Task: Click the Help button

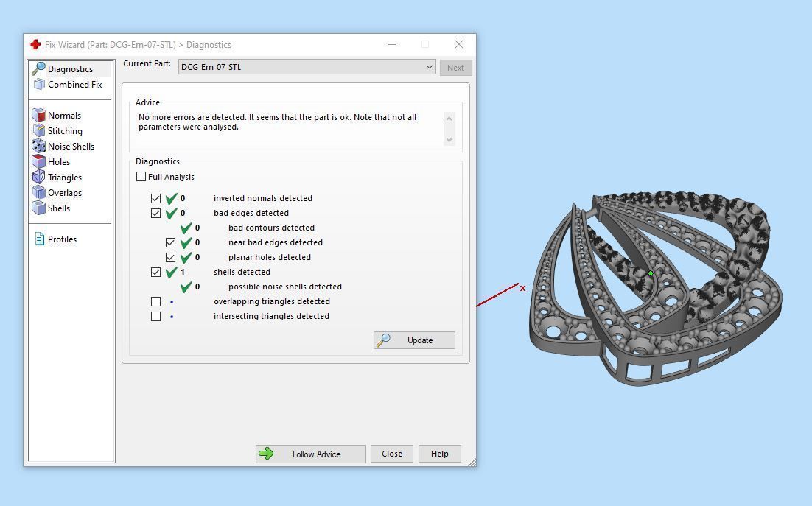Action: pos(440,454)
